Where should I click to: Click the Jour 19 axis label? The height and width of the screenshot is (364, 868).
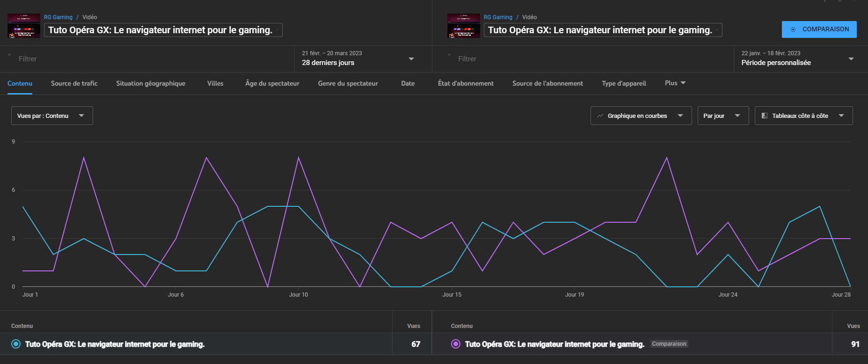[x=575, y=294]
